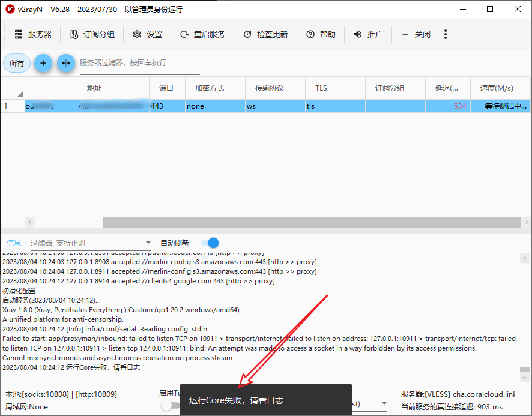Screen dimensions: 532x416
Task: Click the log panel scroll-up arrow
Action: tap(525, 259)
